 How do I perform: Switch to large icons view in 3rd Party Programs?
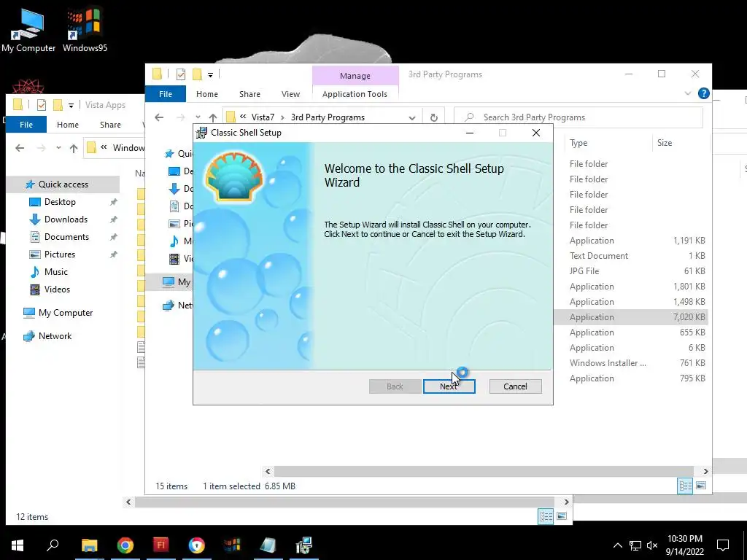click(x=701, y=486)
